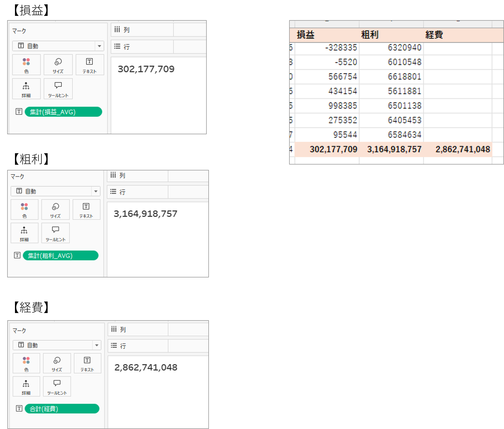The height and width of the screenshot is (429, 504).
Task: Open mark type dropdown in 粗利 panel
Action: [x=55, y=191]
